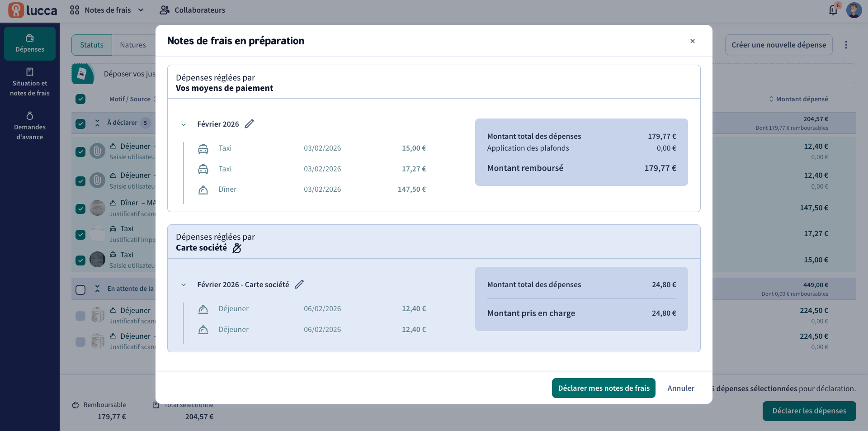868x431 pixels.
Task: Click the taxi icon of the 15,00 € expense
Action: (203, 148)
